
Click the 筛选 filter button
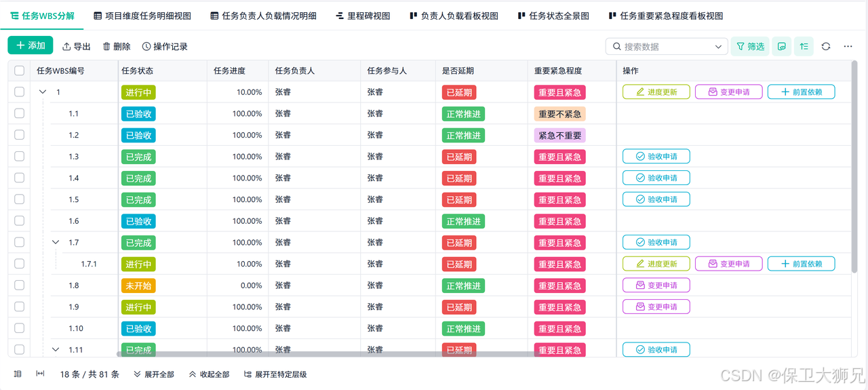[750, 46]
